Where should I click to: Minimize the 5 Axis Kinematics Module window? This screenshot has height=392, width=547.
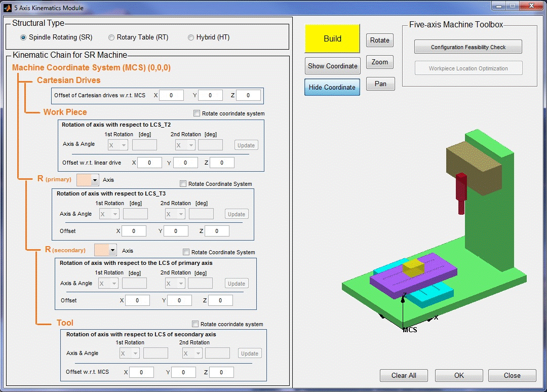(499, 6)
